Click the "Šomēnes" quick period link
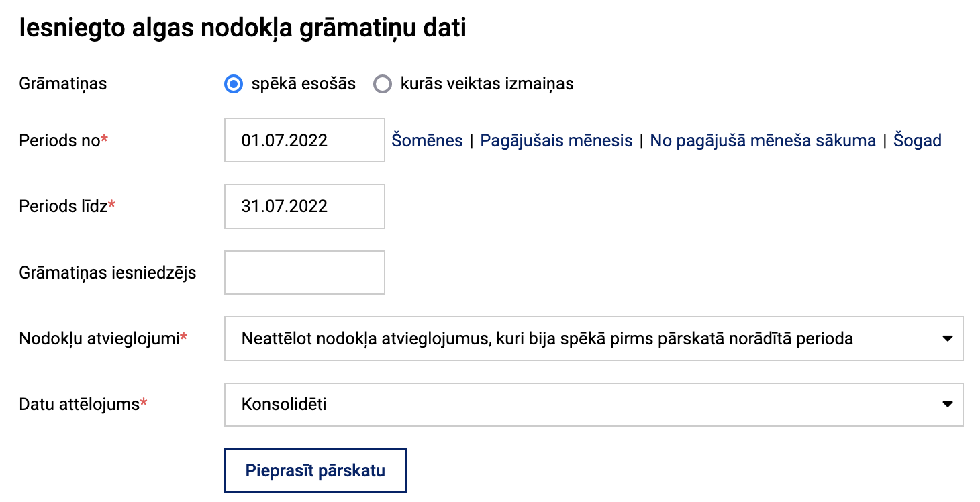 [427, 141]
